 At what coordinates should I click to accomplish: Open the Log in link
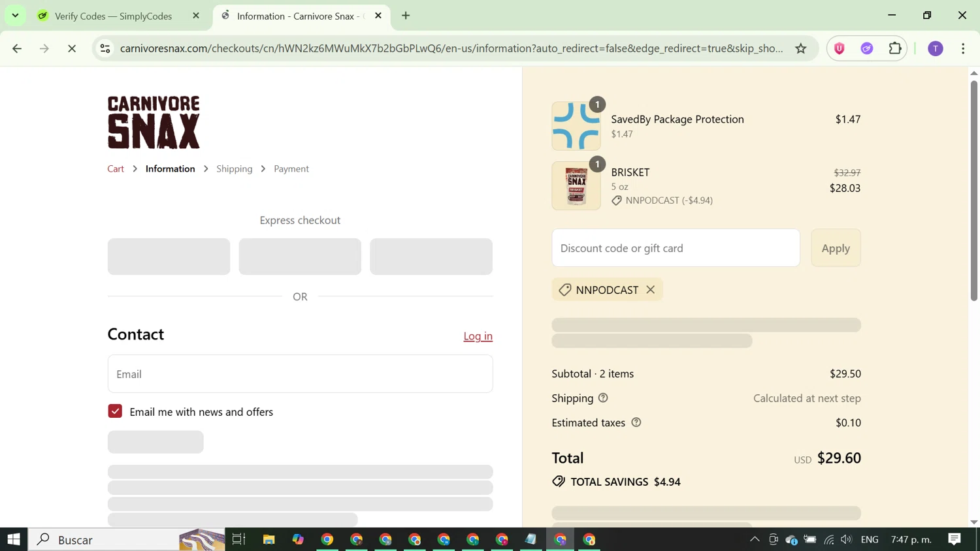point(478,336)
